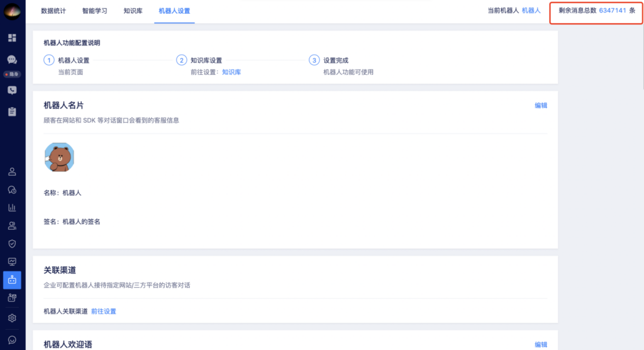This screenshot has width=644, height=350.
Task: Select the highlighted robot icon in sidebar
Action: [12, 279]
